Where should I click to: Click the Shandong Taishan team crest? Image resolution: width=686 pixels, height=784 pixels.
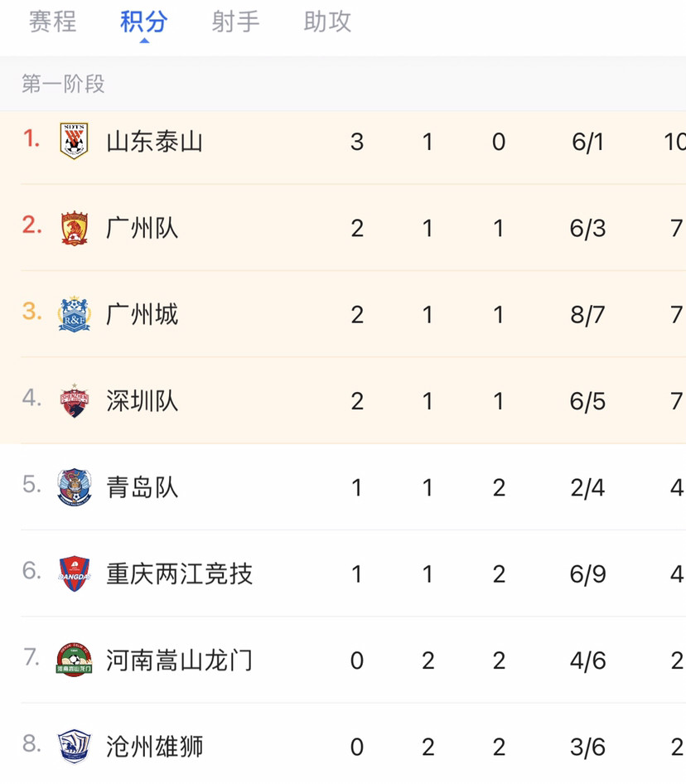[74, 141]
